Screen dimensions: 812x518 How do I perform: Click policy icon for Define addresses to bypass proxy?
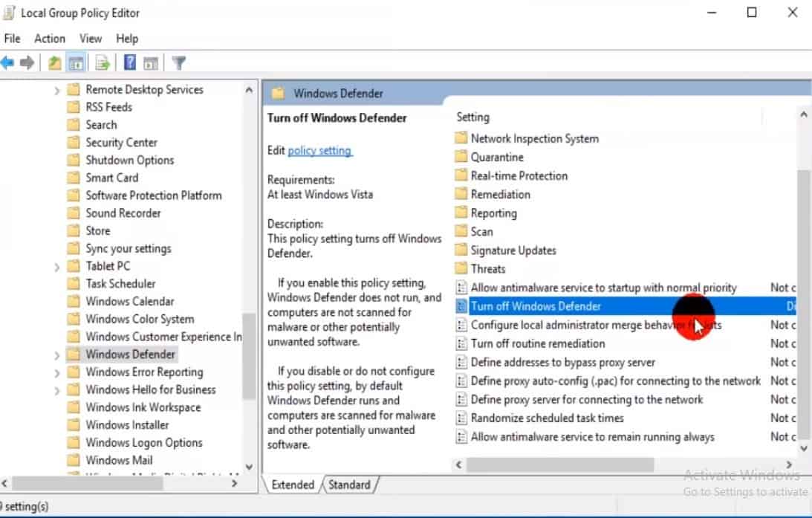(461, 362)
